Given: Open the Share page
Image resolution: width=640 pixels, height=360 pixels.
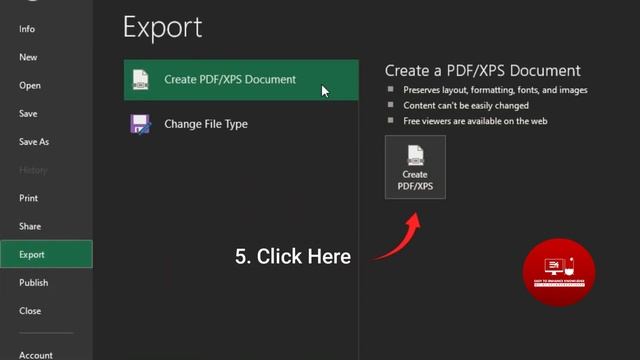Looking at the screenshot, I should [30, 226].
